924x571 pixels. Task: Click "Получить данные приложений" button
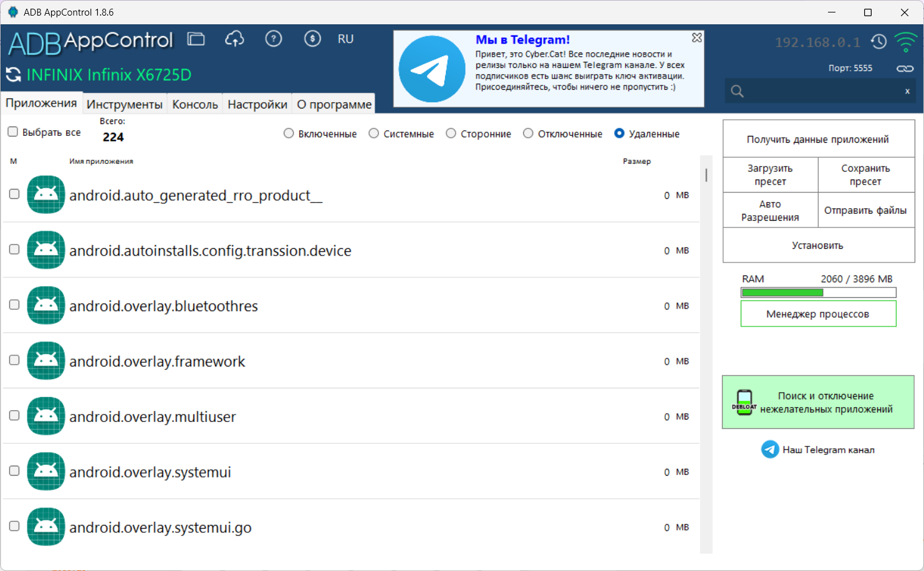click(818, 139)
